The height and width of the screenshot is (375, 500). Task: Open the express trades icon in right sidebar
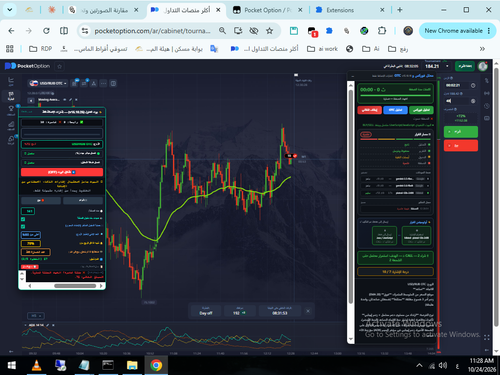[x=487, y=118]
